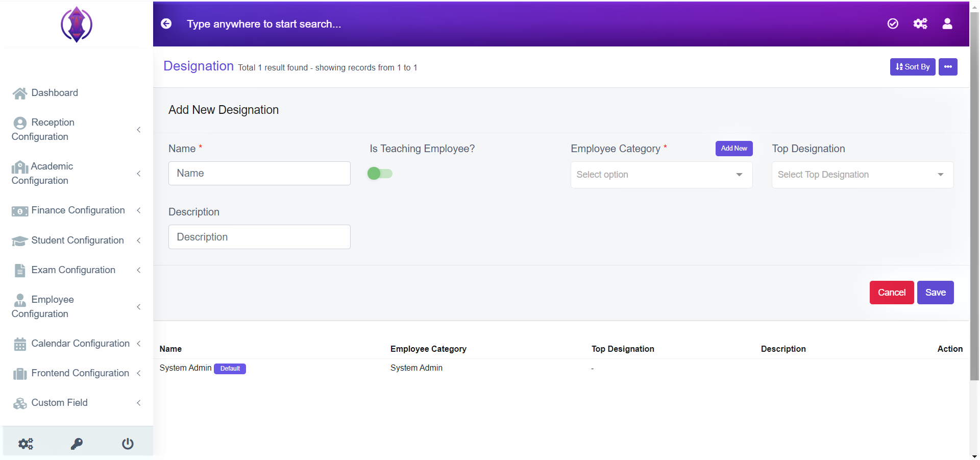Open the Select Top Designation dropdown
The width and height of the screenshot is (980, 460).
[863, 175]
